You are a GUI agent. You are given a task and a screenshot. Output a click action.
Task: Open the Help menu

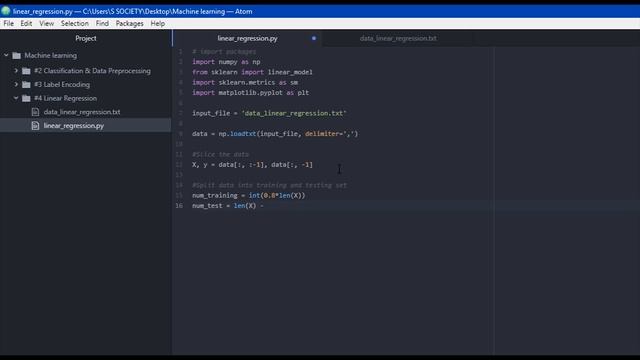[x=158, y=24]
